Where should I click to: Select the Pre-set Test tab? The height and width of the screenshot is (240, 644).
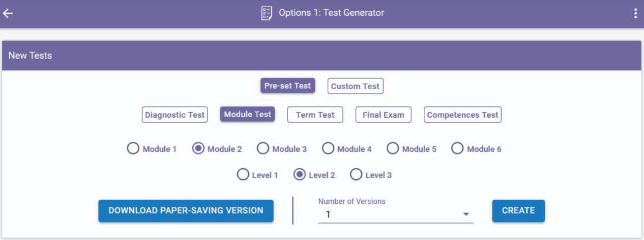pos(288,86)
